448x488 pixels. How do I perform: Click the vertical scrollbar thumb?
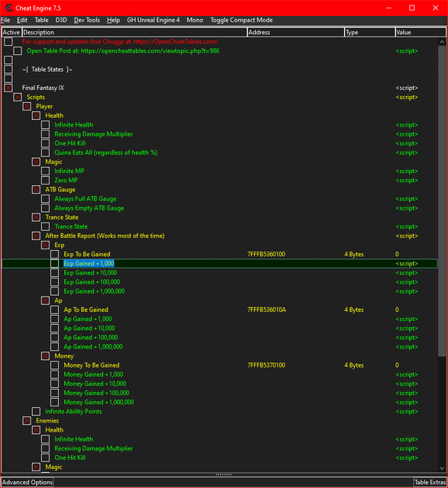pos(442,201)
